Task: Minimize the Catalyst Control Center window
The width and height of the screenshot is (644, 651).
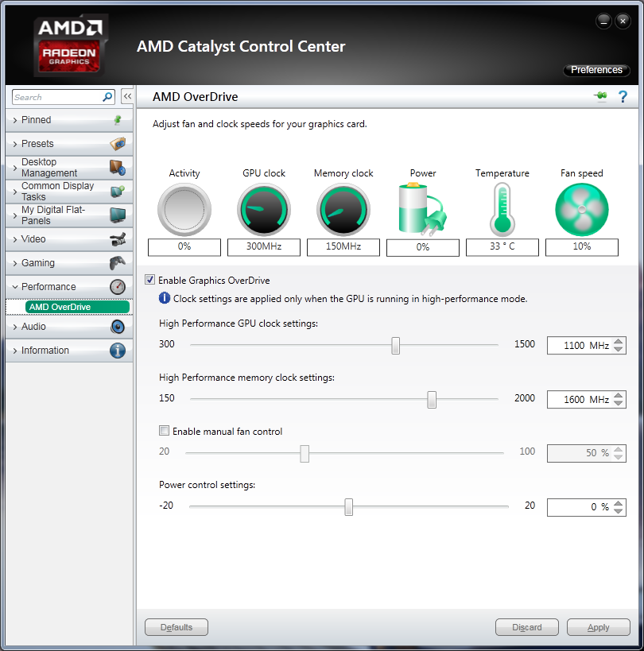Action: [603, 21]
